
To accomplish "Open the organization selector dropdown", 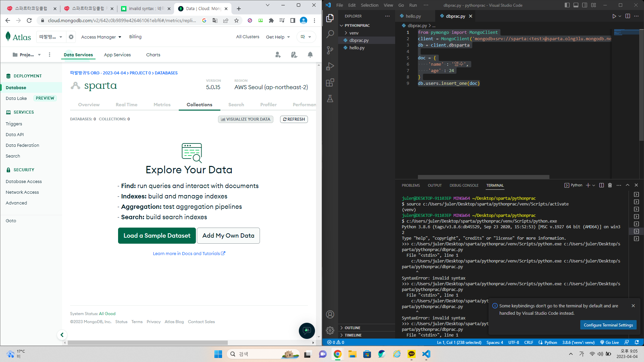I will 51,37.
